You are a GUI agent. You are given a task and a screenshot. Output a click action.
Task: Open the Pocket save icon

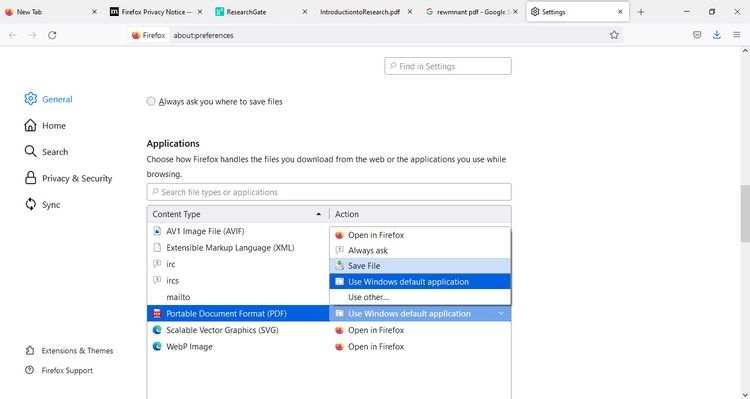697,35
